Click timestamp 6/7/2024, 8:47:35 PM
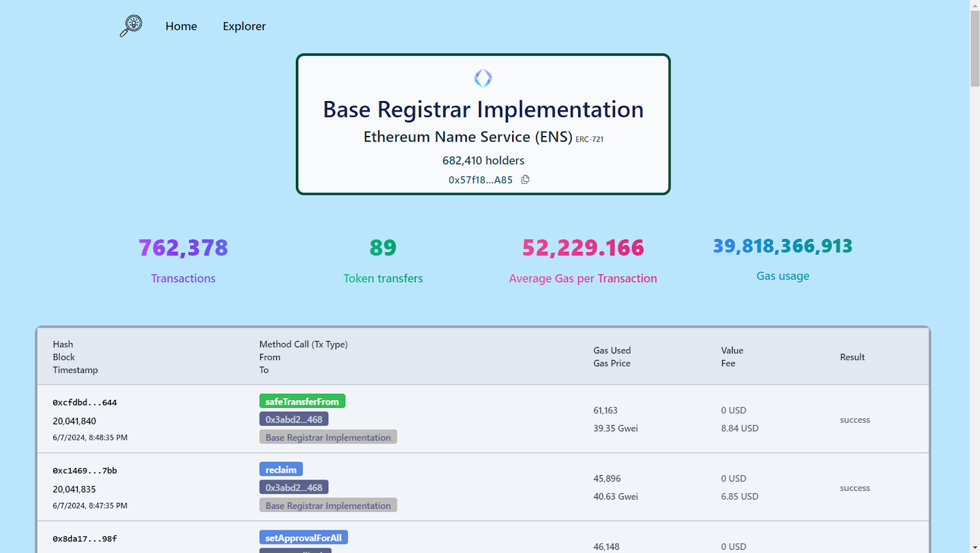This screenshot has height=553, width=980. click(90, 505)
